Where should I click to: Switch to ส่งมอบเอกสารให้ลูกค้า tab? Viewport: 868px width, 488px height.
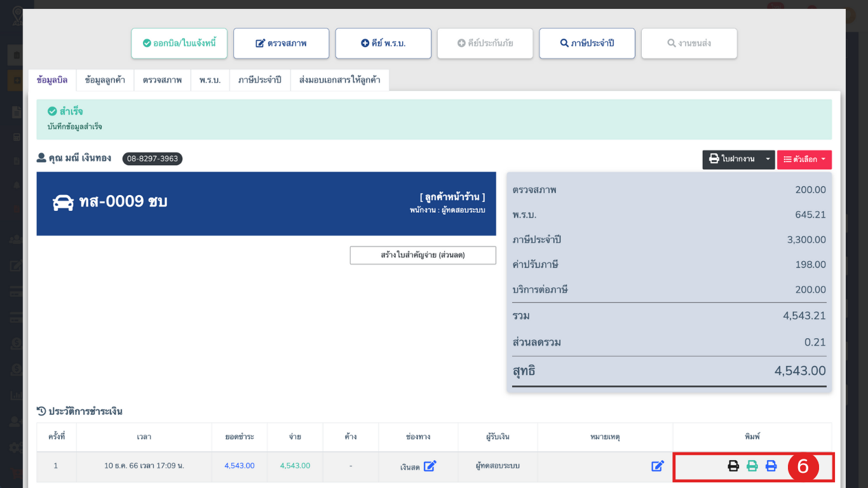point(340,80)
